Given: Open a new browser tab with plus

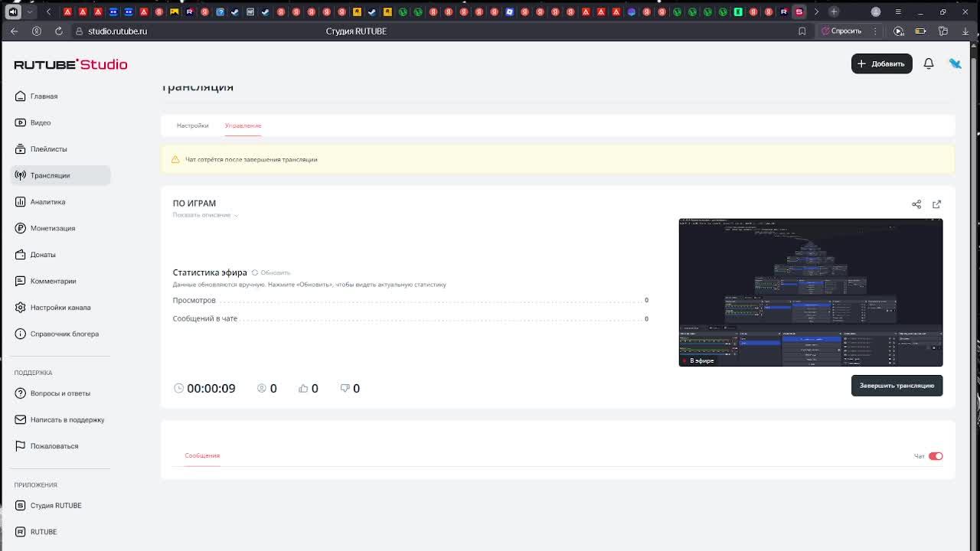Looking at the screenshot, I should point(834,11).
